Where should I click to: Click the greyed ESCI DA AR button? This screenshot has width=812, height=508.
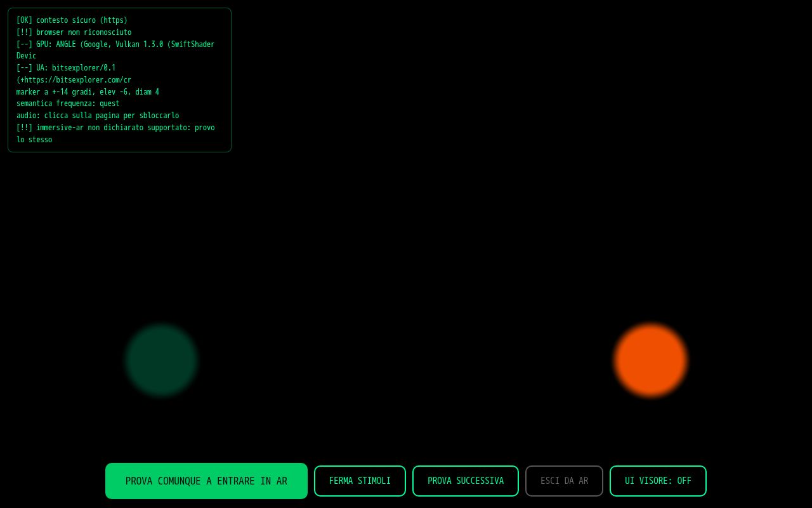pyautogui.click(x=564, y=481)
